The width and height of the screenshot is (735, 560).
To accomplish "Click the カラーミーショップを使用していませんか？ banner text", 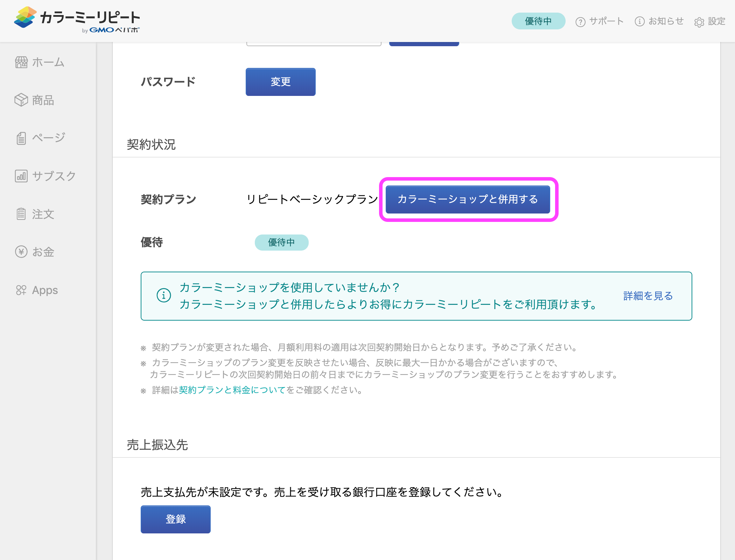I will [290, 287].
